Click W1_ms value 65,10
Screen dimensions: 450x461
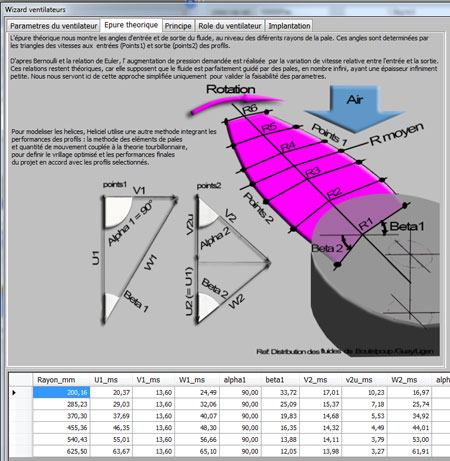pyautogui.click(x=197, y=451)
